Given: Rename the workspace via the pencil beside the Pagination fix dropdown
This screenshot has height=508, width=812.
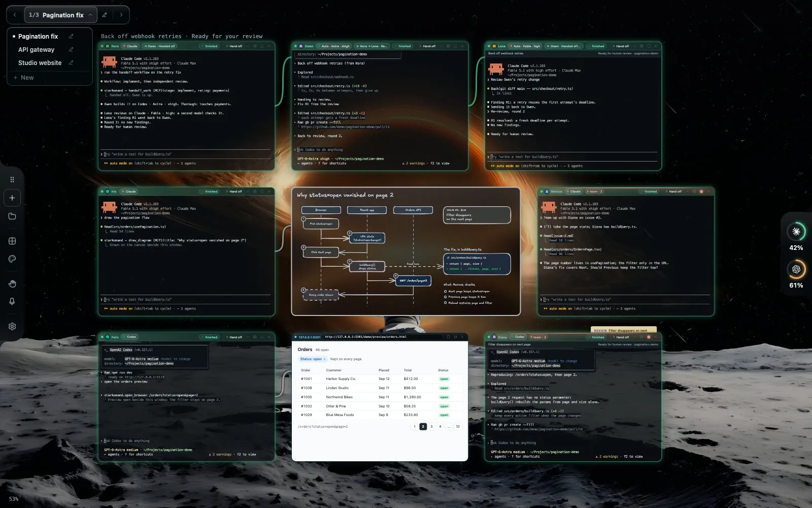Looking at the screenshot, I should (105, 15).
